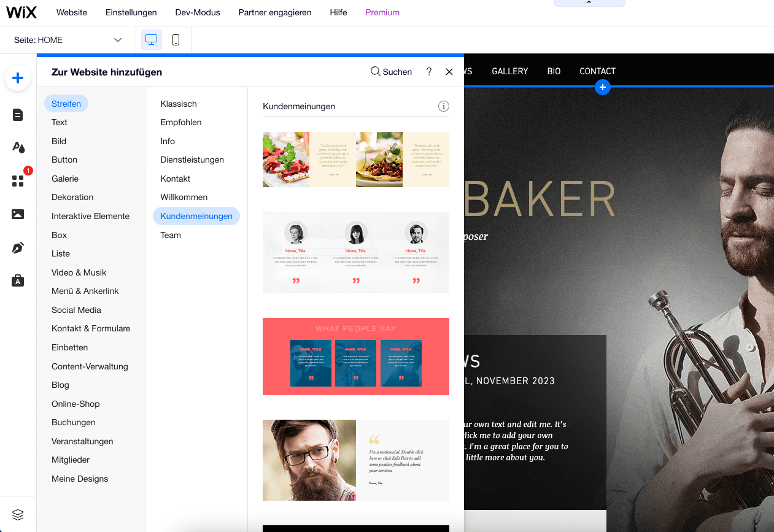774x532 pixels.
Task: Open the Einstellungen menu
Action: 131,12
